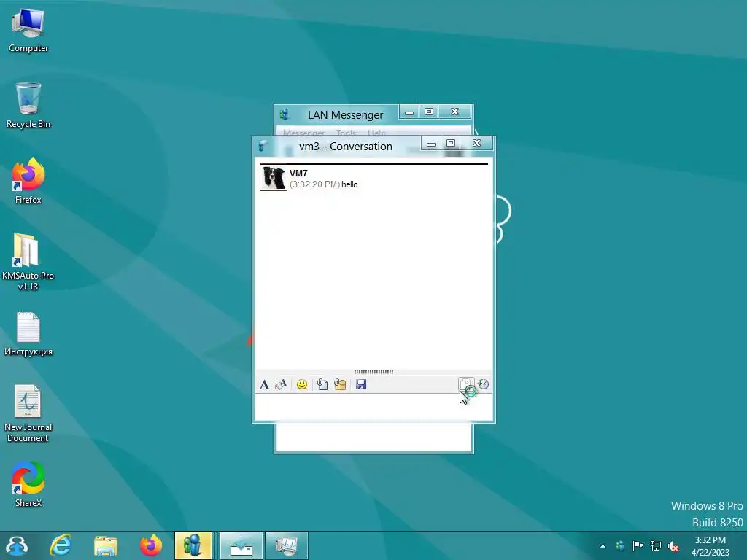The image size is (747, 560).
Task: Select the Firefox desktop shortcut
Action: [x=28, y=181]
